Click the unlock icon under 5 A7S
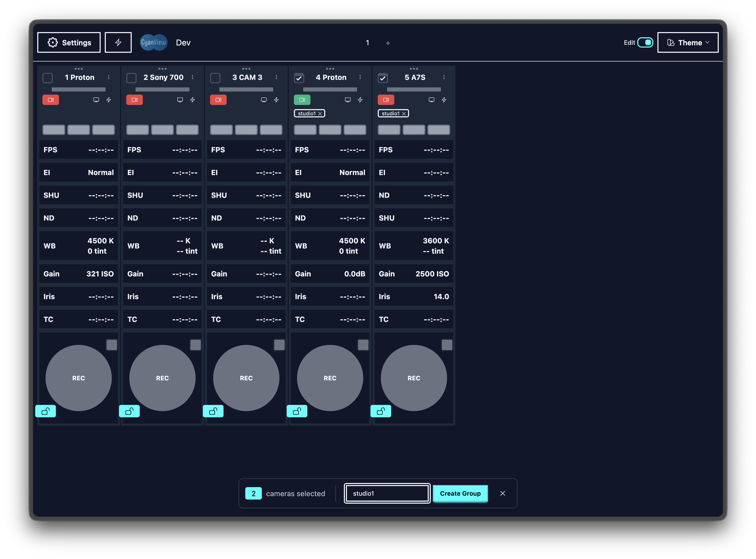Image resolution: width=756 pixels, height=559 pixels. (x=381, y=411)
